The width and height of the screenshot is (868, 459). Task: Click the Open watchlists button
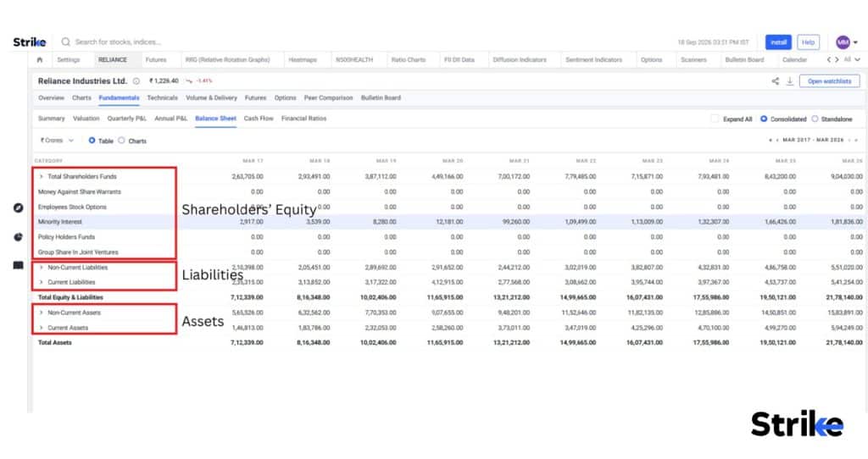coord(829,81)
